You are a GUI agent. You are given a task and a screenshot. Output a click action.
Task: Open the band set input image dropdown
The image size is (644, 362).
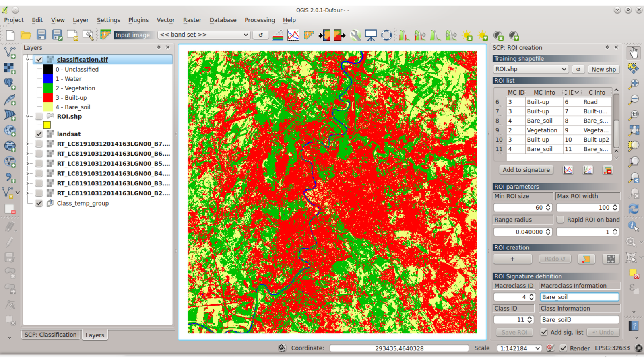click(204, 35)
